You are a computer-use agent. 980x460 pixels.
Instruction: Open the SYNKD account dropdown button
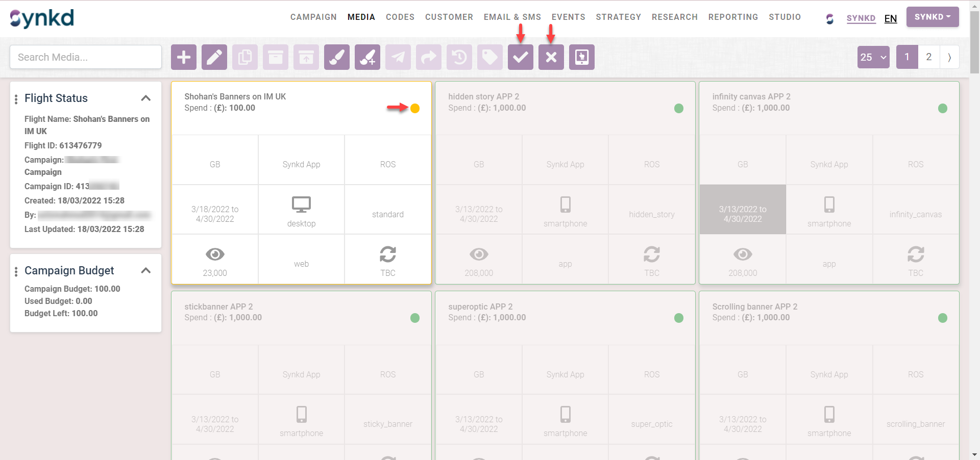pos(932,17)
